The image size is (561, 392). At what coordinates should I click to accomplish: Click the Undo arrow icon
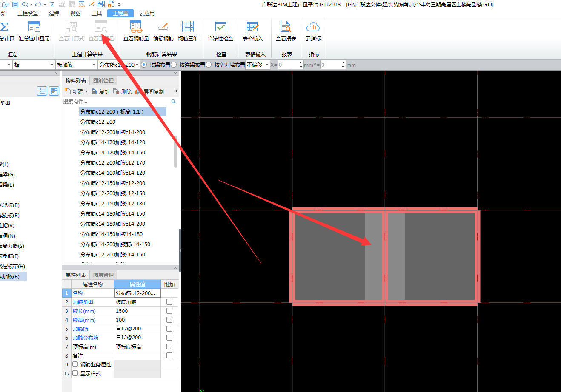pyautogui.click(x=25, y=4)
